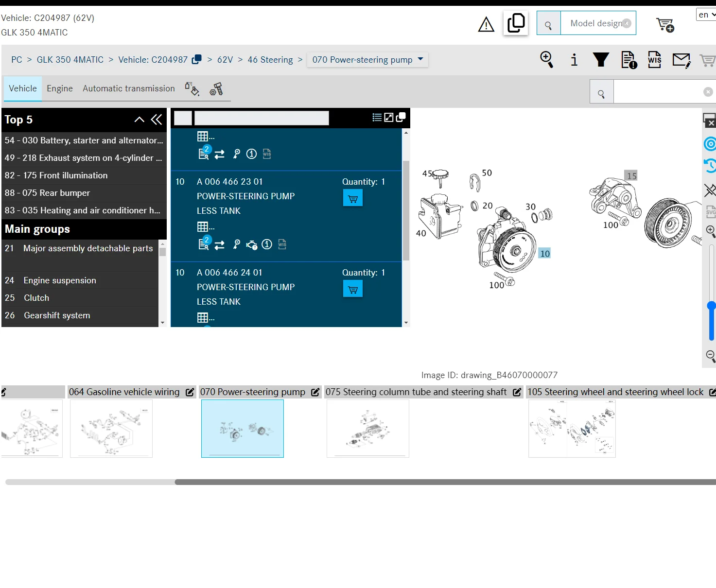Viewport: 716px width, 588px height.
Task: Click the magnifier button beside Model designation field
Action: tap(549, 23)
